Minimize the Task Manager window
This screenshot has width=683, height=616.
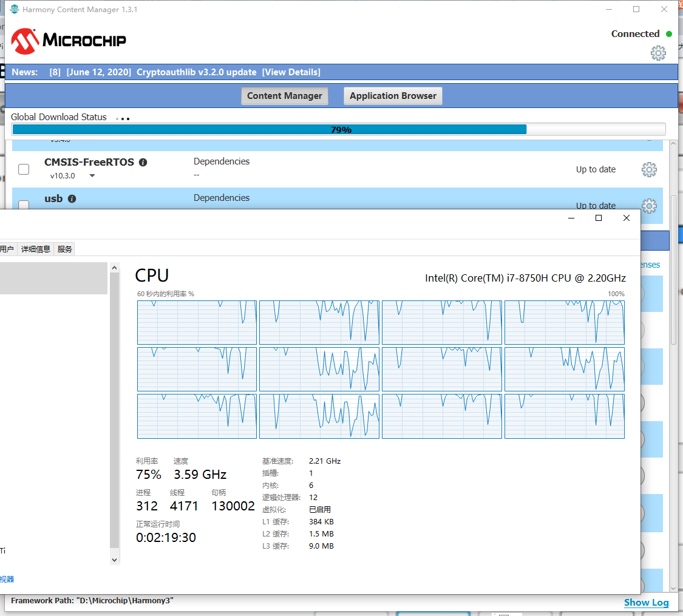click(x=571, y=218)
